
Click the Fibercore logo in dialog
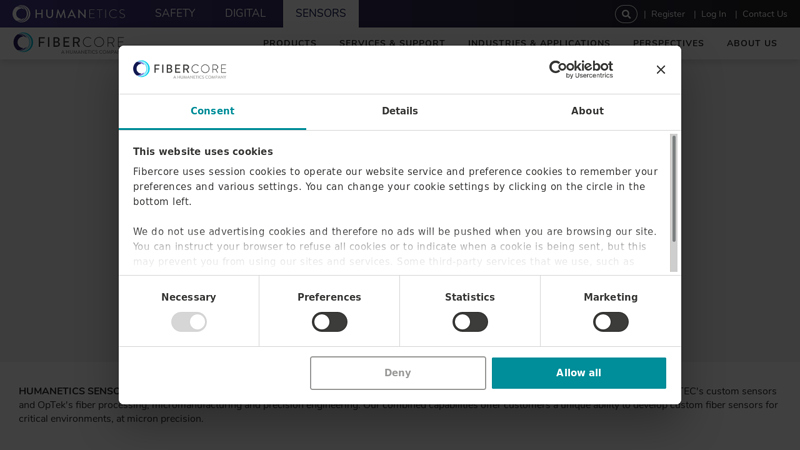pos(180,69)
